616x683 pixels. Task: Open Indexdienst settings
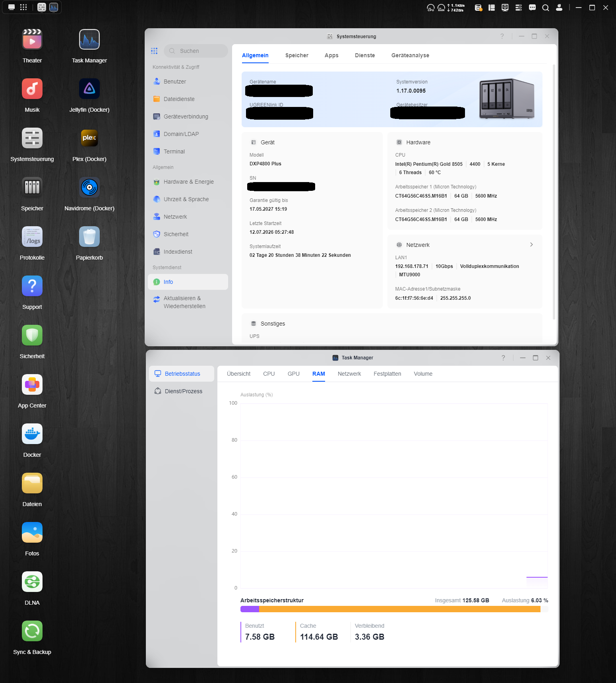(x=188, y=252)
